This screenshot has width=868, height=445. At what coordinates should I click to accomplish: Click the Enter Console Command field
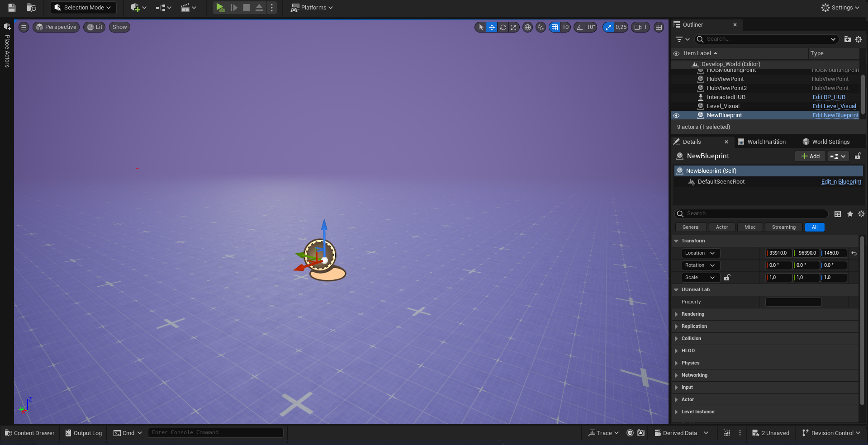click(215, 433)
